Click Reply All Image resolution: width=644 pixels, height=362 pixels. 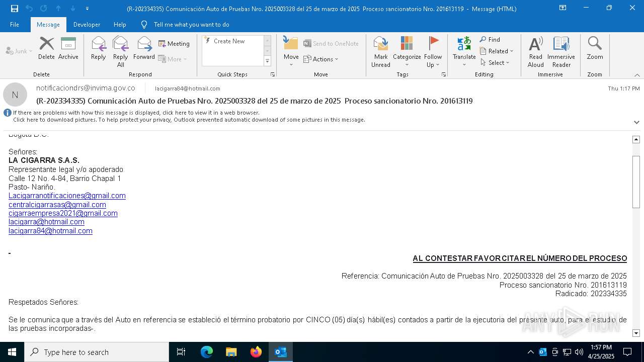tap(120, 51)
